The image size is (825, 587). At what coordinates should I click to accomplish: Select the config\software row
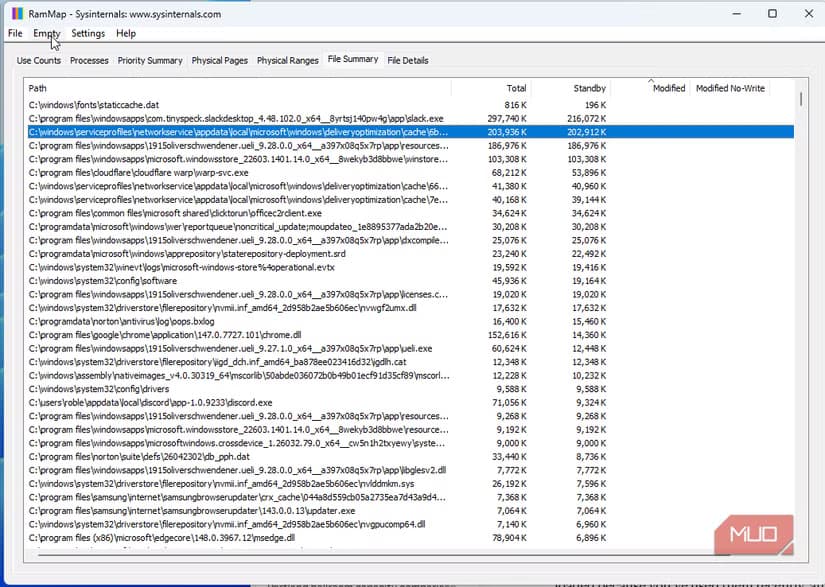pyautogui.click(x=410, y=281)
